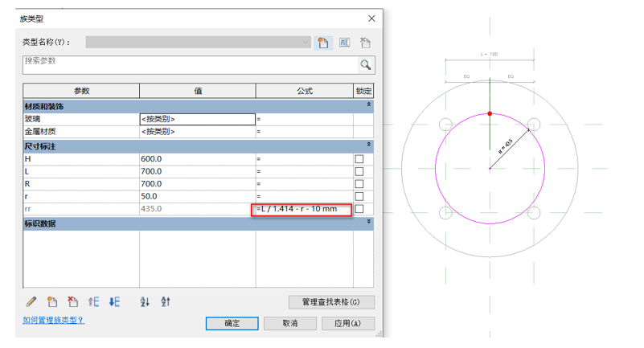Sort parameters in ascending order

145,302
